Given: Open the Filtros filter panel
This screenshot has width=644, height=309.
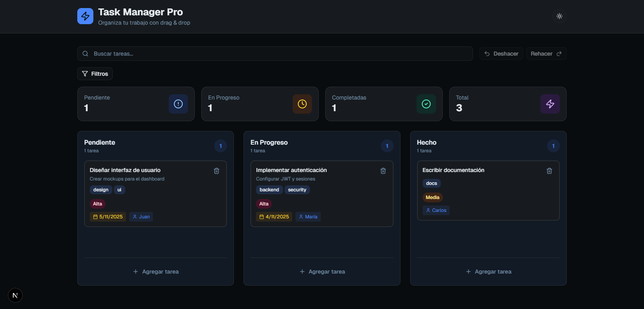Looking at the screenshot, I should point(95,74).
